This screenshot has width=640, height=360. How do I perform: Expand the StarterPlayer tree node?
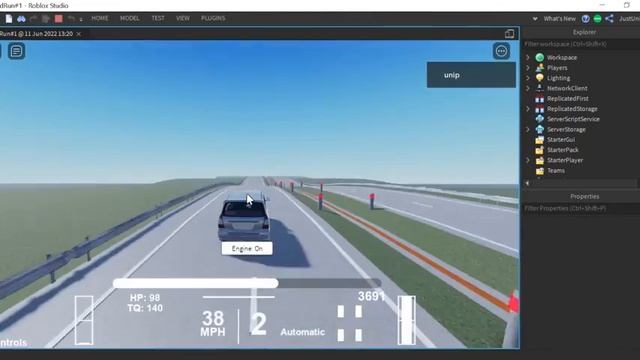(x=528, y=160)
